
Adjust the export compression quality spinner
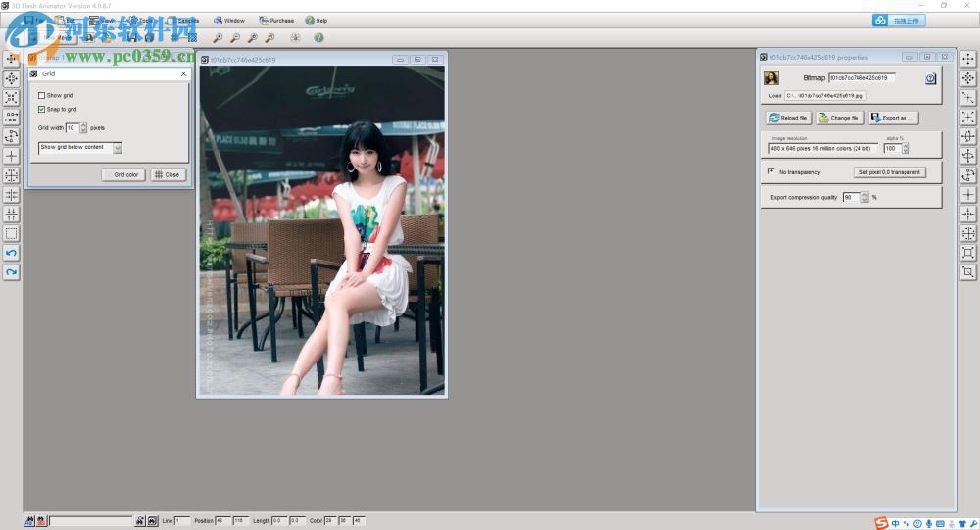coord(865,198)
